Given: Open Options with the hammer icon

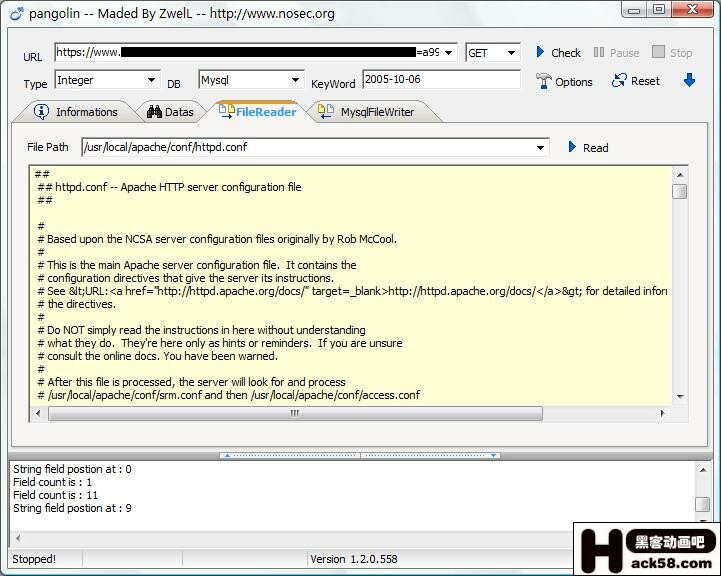Looking at the screenshot, I should [x=564, y=81].
